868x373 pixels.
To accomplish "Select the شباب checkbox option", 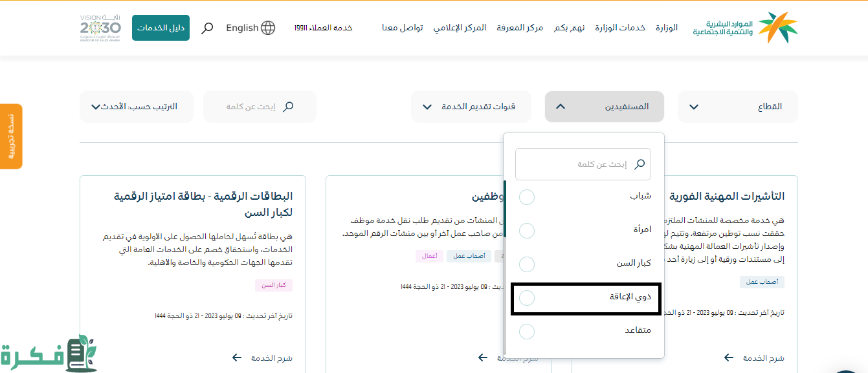I will click(x=527, y=197).
